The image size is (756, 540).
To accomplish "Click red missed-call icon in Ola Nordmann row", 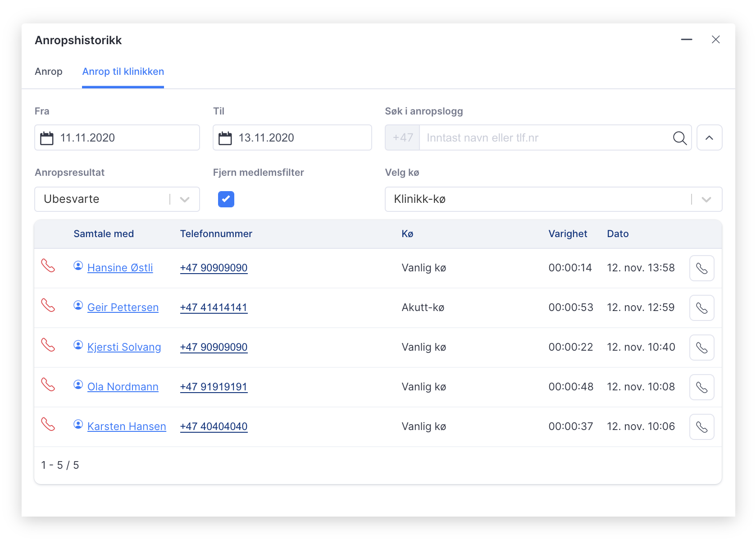I will tap(48, 384).
